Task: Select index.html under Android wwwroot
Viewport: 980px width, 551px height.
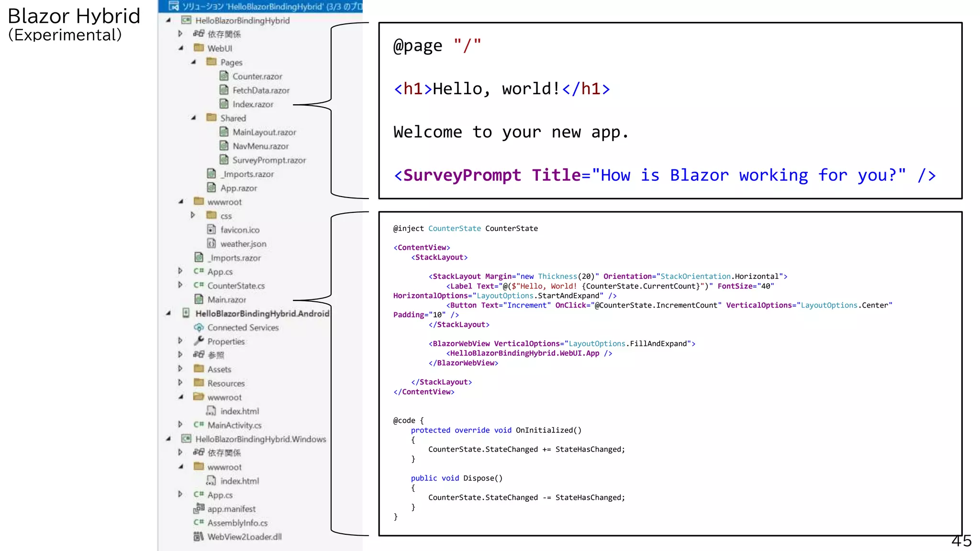Action: tap(240, 411)
